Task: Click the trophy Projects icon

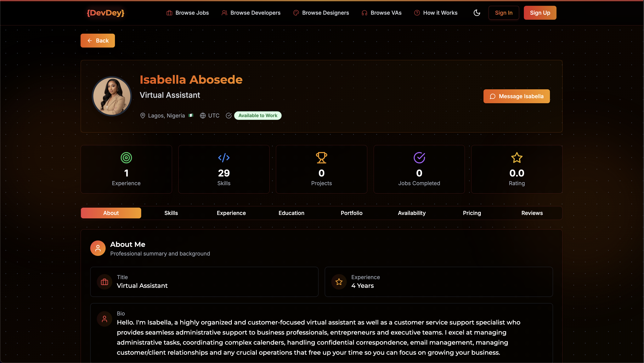Action: 321,158
